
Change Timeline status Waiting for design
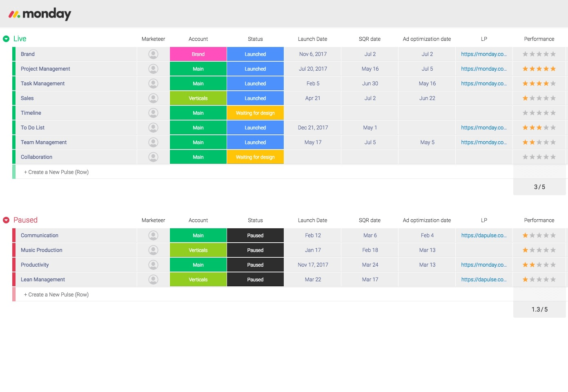(x=255, y=113)
